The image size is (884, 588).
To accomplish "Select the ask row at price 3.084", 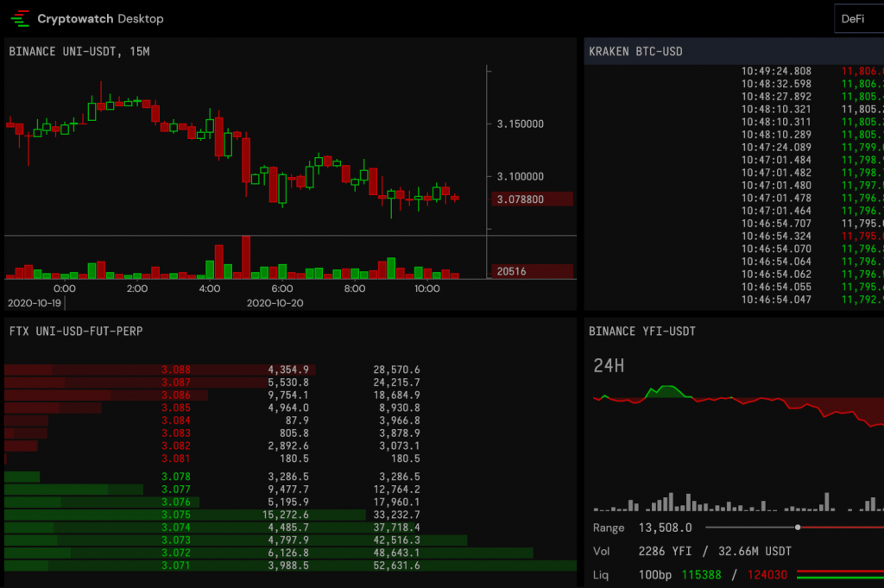I will tap(290, 420).
